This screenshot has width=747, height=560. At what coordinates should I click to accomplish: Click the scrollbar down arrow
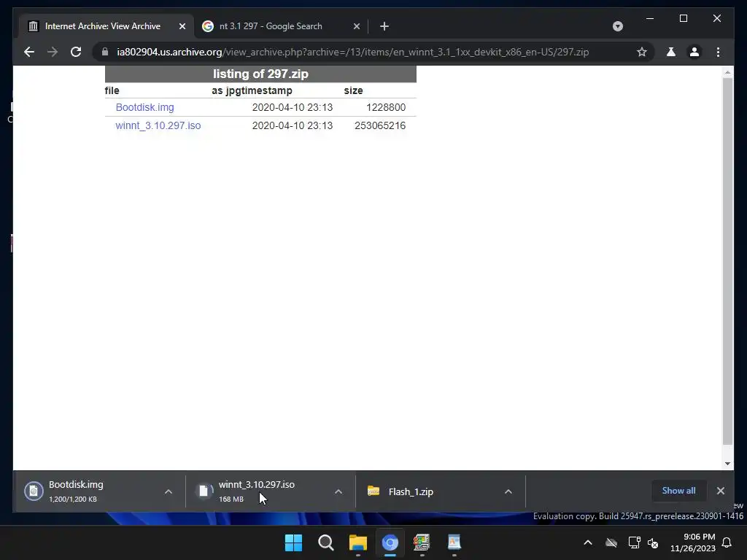[727, 463]
